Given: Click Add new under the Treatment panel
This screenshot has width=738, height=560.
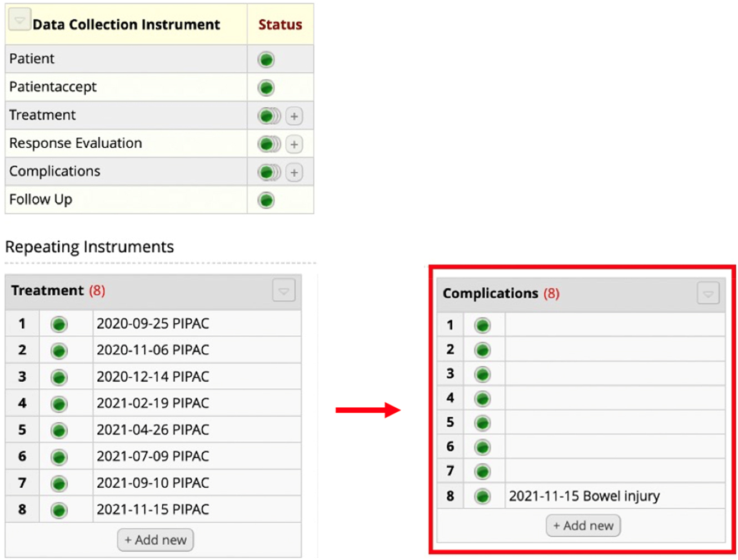Looking at the screenshot, I should point(155,539).
